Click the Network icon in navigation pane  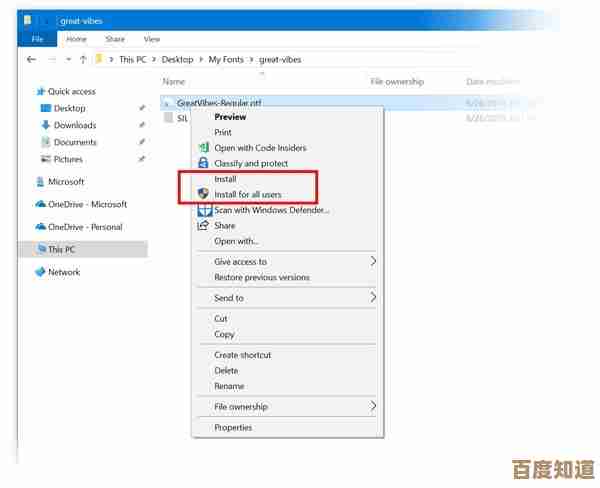pos(40,272)
